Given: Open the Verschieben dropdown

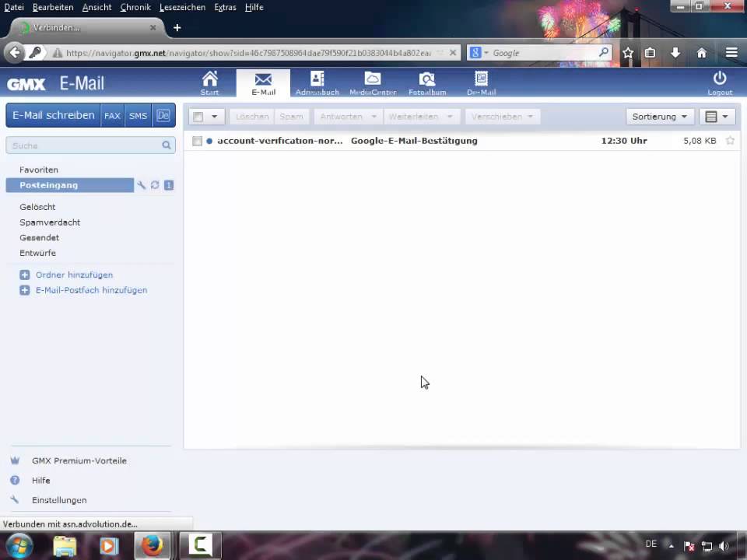Looking at the screenshot, I should point(502,117).
